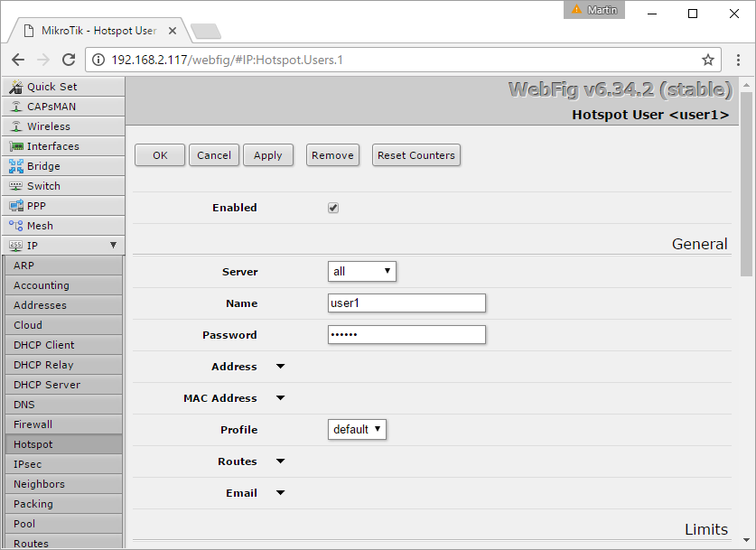
Task: Click the Name field containing user1
Action: [x=406, y=303]
